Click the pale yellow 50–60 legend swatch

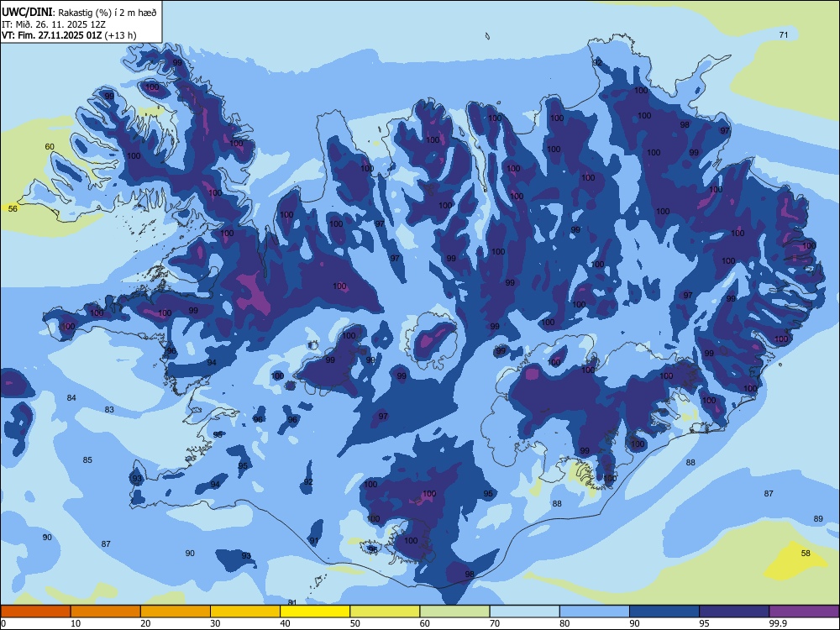385,612
